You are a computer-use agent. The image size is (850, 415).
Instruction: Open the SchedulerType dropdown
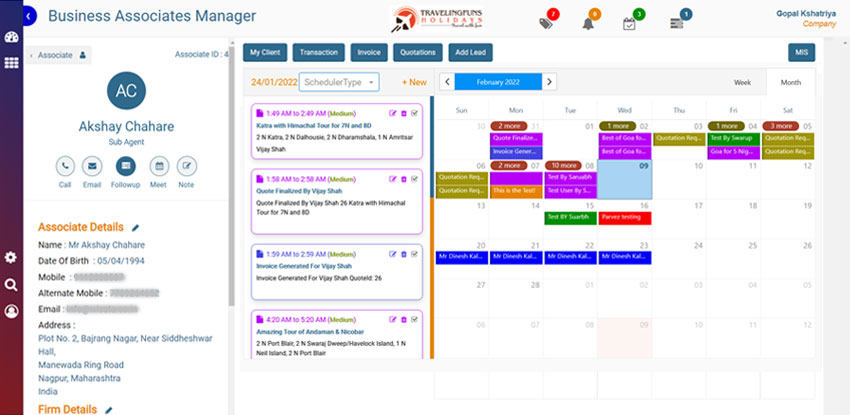tap(339, 82)
